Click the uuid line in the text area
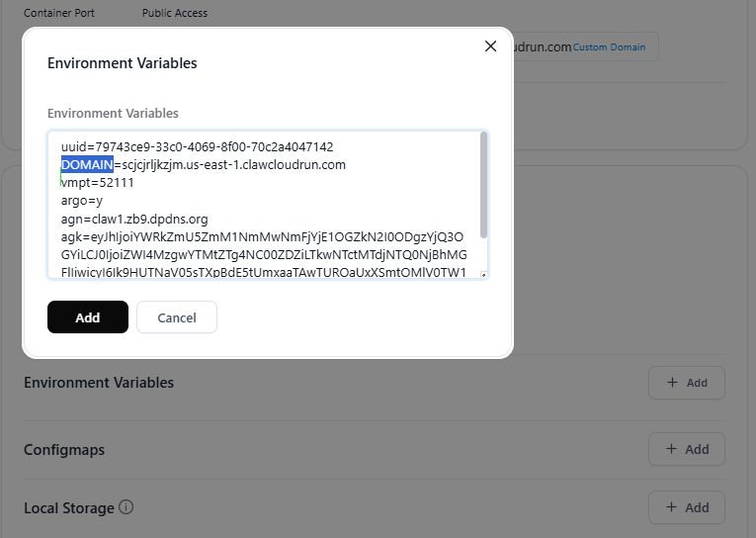This screenshot has height=538, width=756. tap(198, 146)
